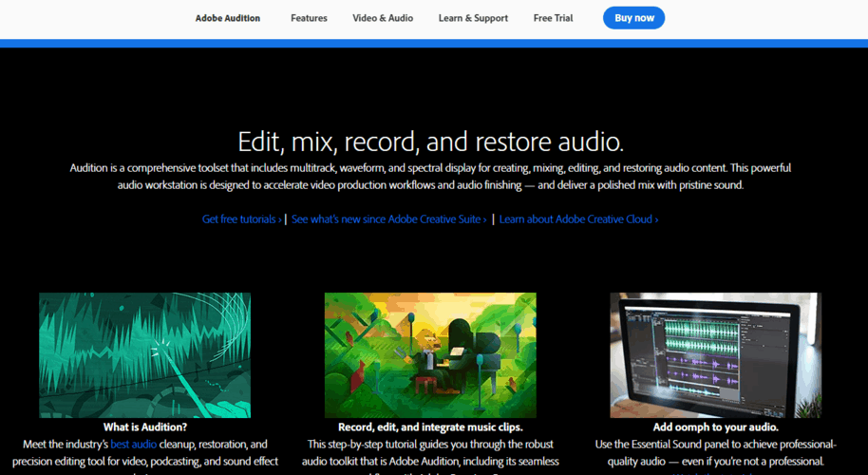The width and height of the screenshot is (868, 475).
Task: Open See what's new since Adobe Creative Suite
Action: coord(389,219)
